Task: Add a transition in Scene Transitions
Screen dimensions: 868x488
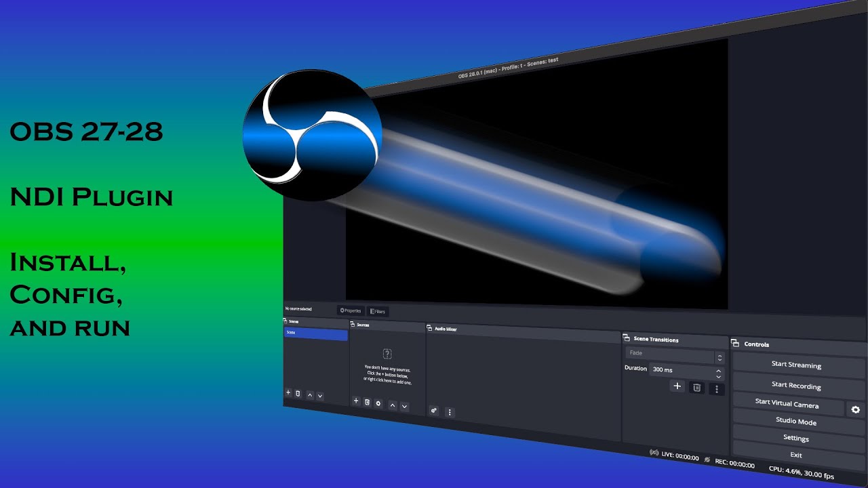Action: [677, 386]
